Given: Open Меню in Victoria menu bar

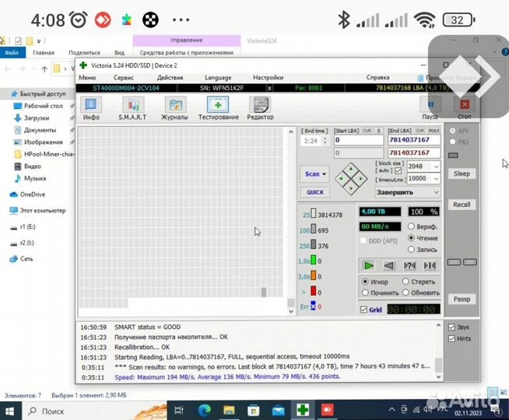Looking at the screenshot, I should coord(87,78).
